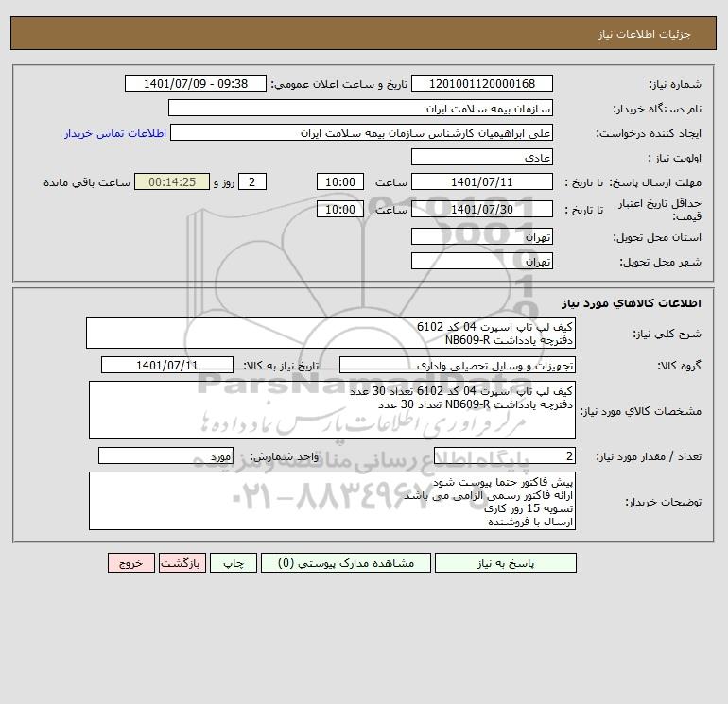Click the label 'مهلت ارسال پاسخ:'
The image size is (728, 704).
(654, 182)
